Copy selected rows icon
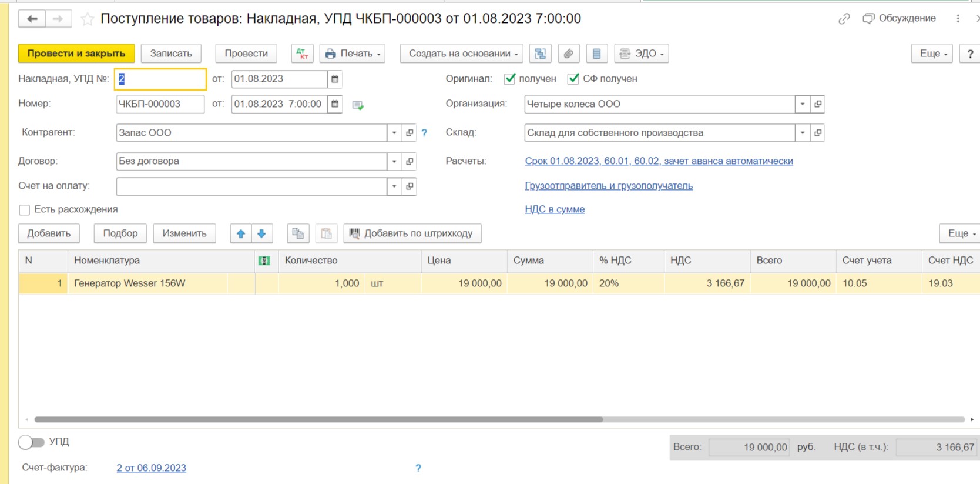The height and width of the screenshot is (484, 980). coord(298,233)
